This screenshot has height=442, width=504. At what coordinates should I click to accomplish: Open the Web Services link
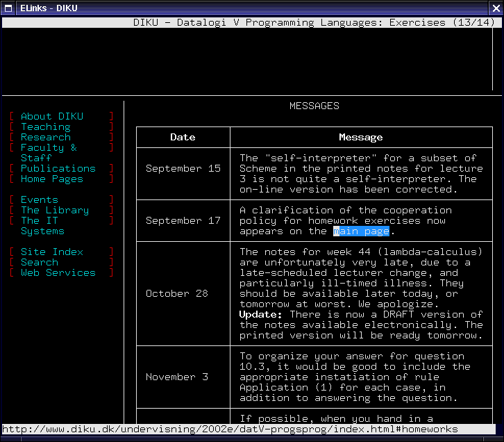[58, 272]
